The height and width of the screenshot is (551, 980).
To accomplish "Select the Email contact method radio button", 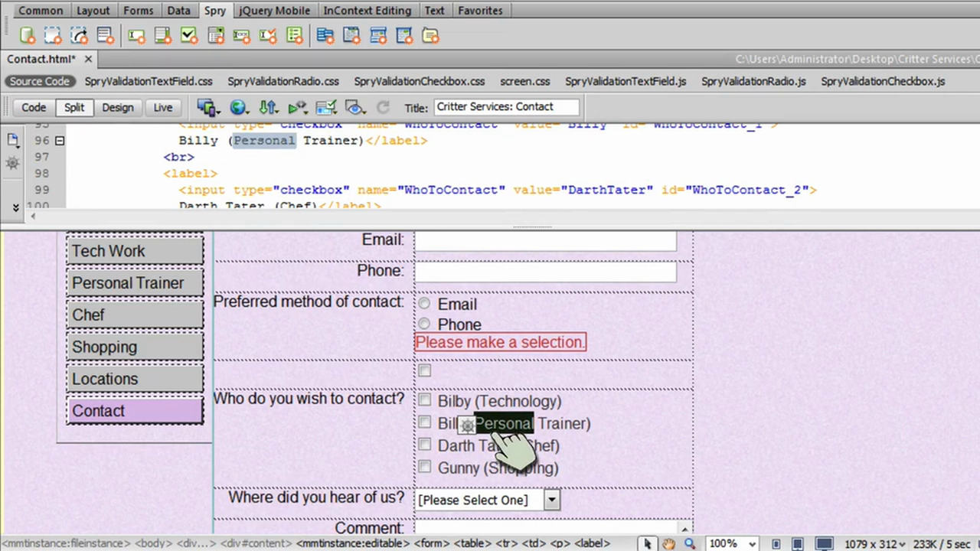I will 424,304.
